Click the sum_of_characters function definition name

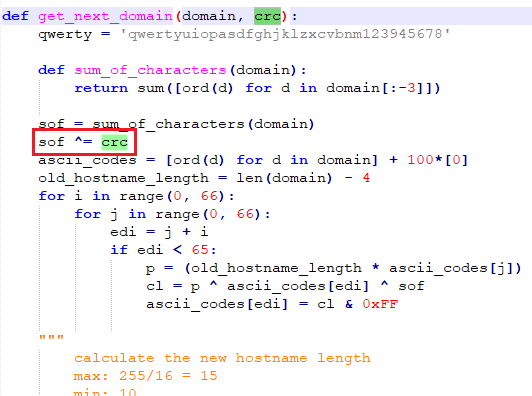pyautogui.click(x=150, y=70)
